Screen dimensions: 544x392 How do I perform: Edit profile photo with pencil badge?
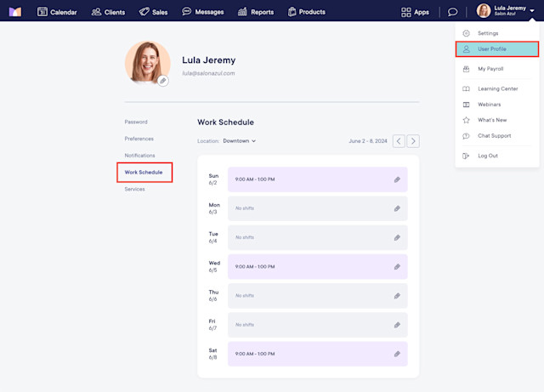click(x=162, y=81)
